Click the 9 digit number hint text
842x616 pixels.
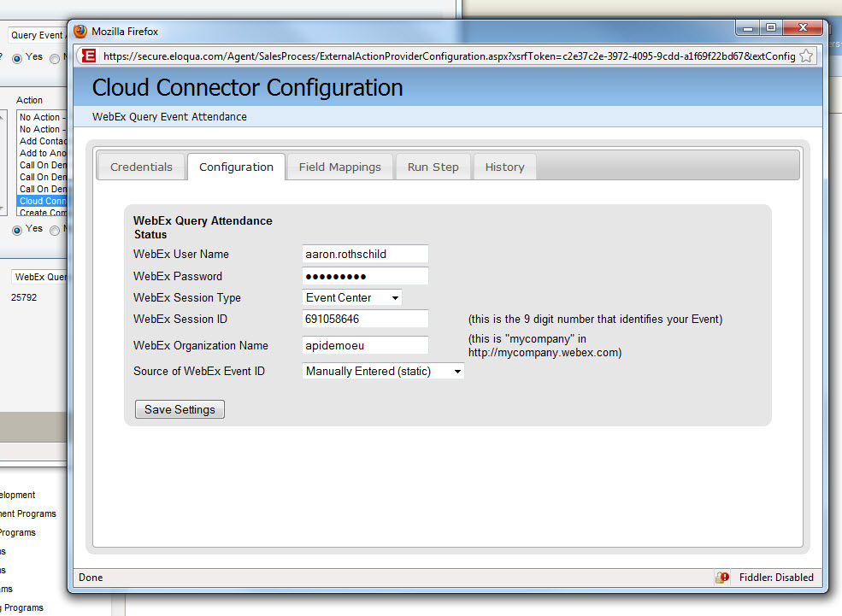595,319
